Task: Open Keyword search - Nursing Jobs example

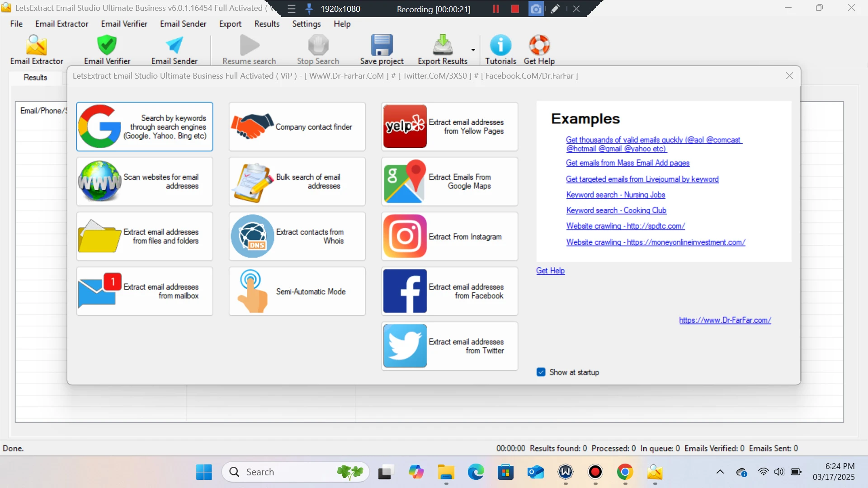Action: tap(615, 195)
